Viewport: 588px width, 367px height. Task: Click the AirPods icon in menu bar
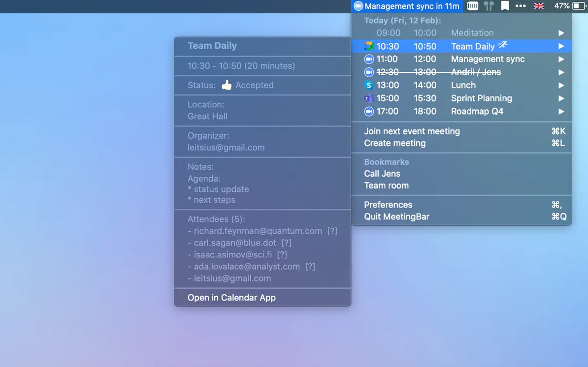tap(489, 6)
